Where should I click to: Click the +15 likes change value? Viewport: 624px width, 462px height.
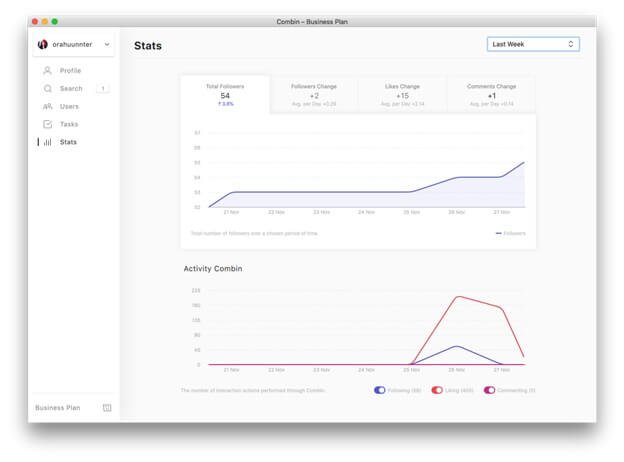coord(402,96)
